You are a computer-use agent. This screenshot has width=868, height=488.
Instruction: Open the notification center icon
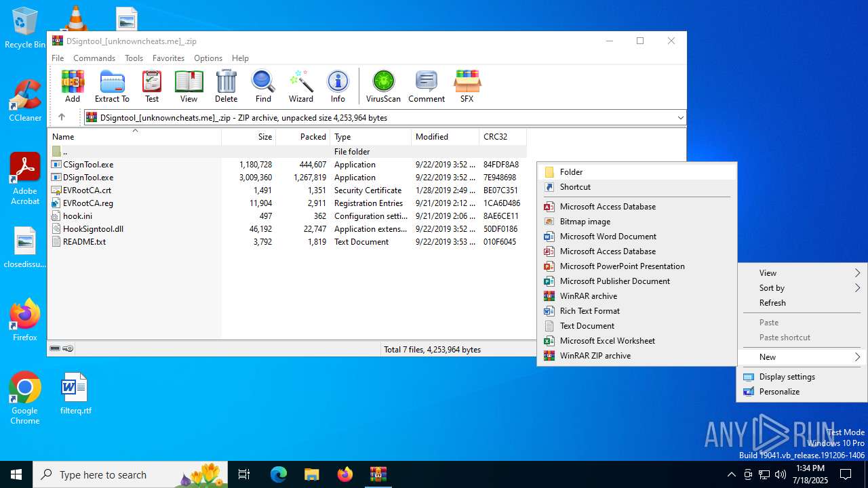846,474
